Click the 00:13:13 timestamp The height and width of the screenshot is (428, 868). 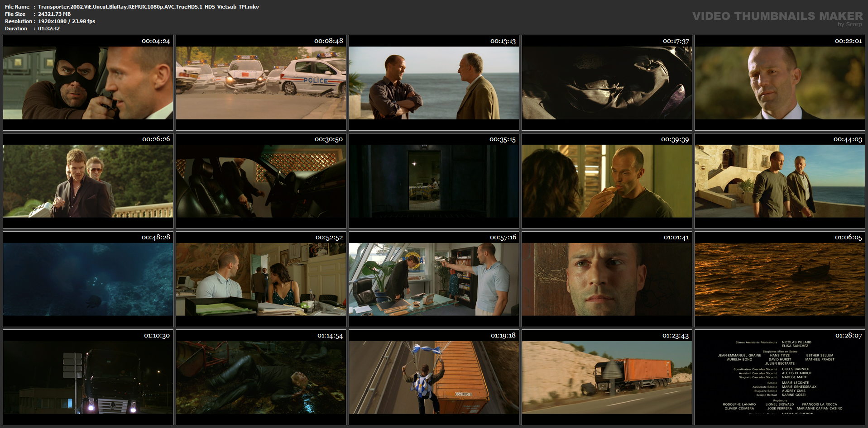503,41
